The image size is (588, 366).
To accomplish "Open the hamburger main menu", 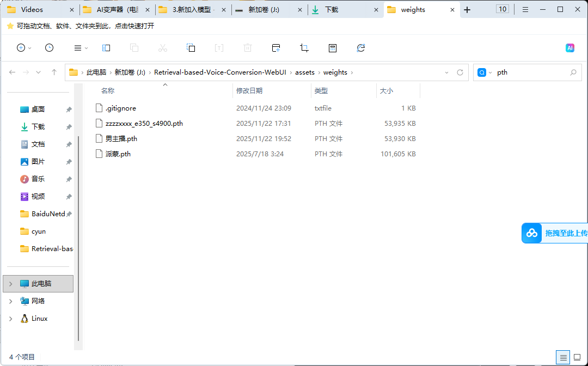I will click(x=525, y=10).
